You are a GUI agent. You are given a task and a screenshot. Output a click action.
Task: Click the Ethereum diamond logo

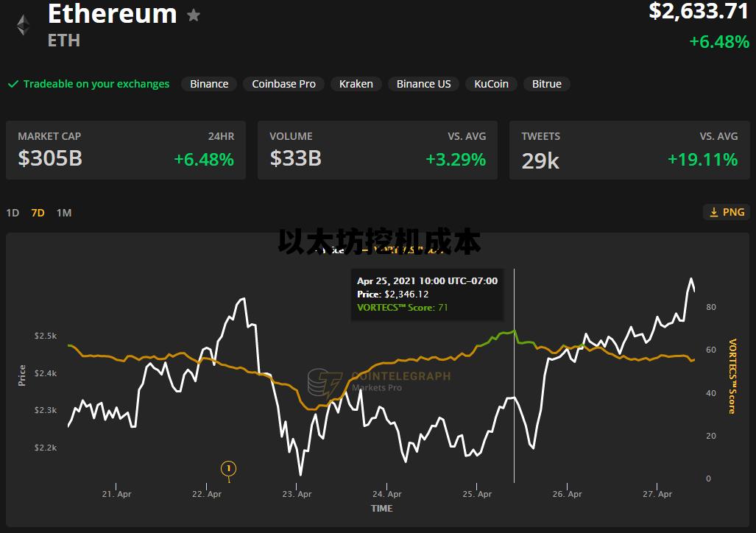tap(23, 25)
